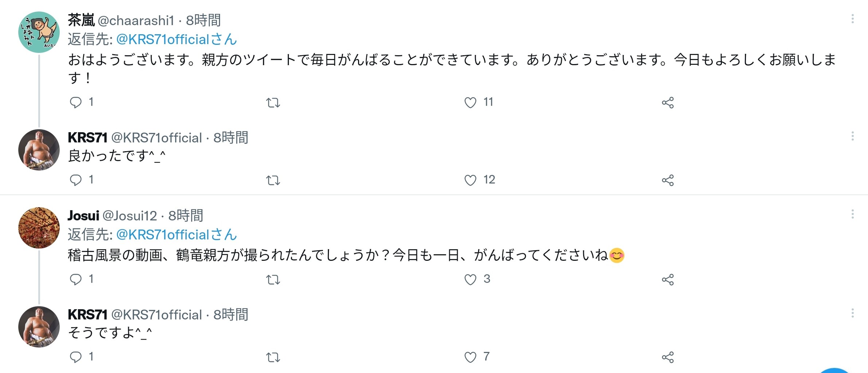
Task: Like 茶嵐's tweet with 11 likes
Action: 470,102
